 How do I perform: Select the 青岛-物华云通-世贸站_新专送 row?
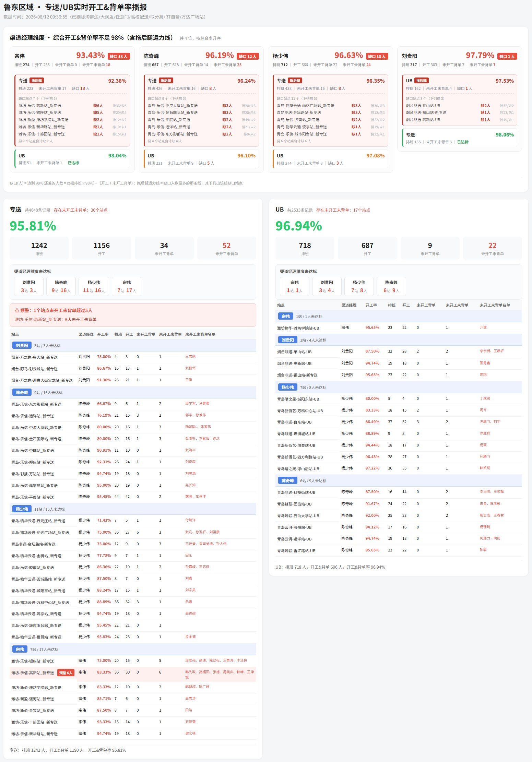point(133,637)
